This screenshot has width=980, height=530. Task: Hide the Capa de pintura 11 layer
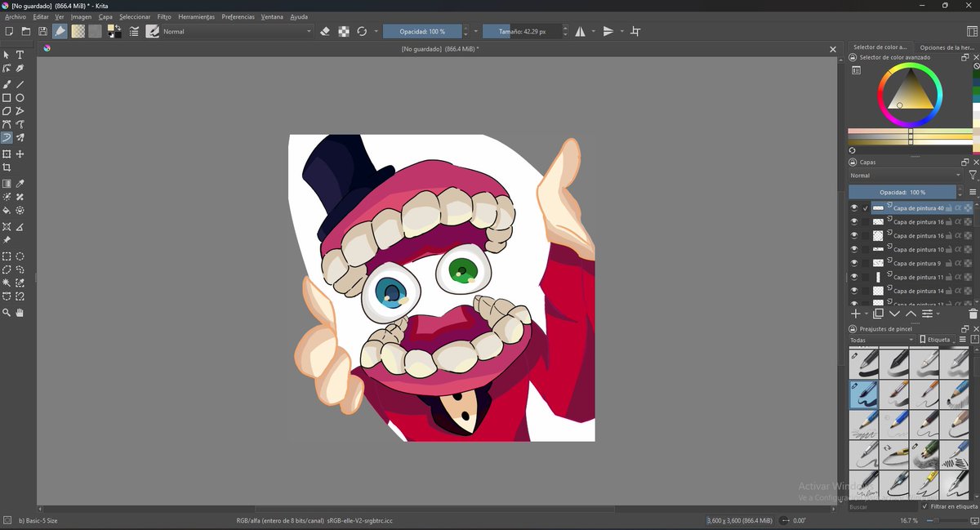[853, 277]
